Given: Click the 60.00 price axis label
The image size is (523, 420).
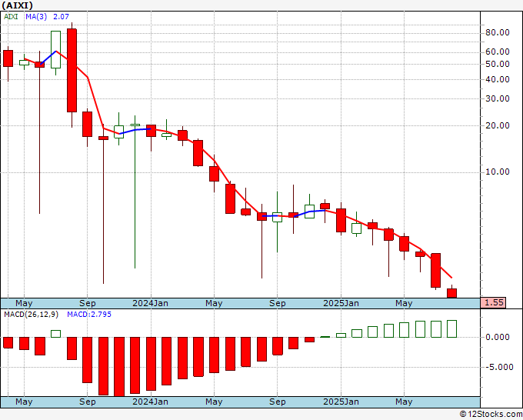Looking at the screenshot, I should point(498,52).
